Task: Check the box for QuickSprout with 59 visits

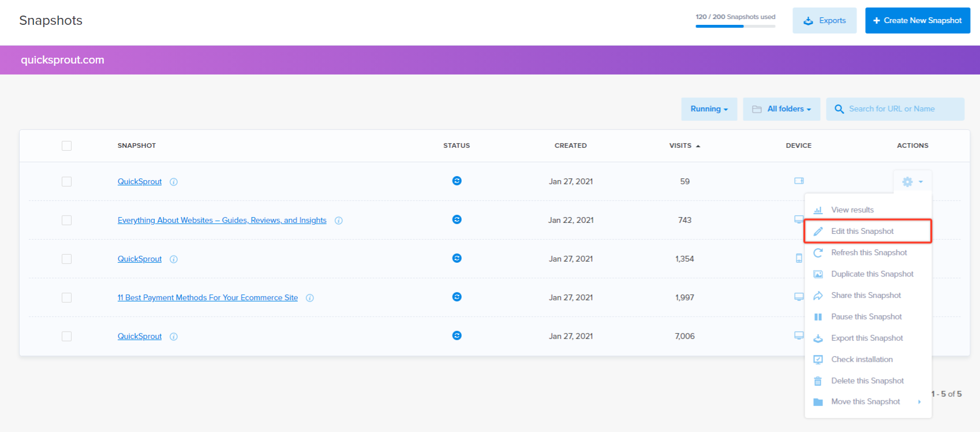Action: [x=67, y=181]
